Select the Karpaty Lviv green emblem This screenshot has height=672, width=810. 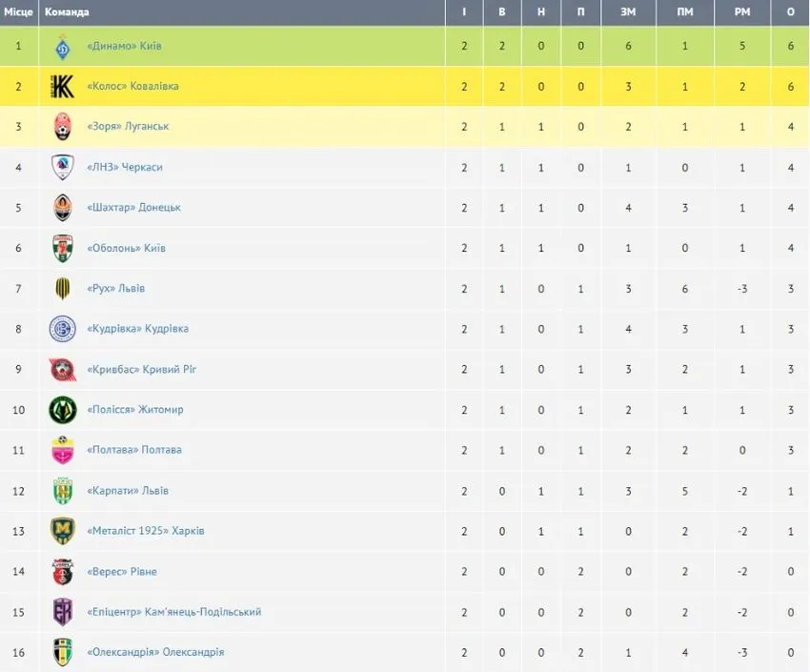tap(63, 491)
